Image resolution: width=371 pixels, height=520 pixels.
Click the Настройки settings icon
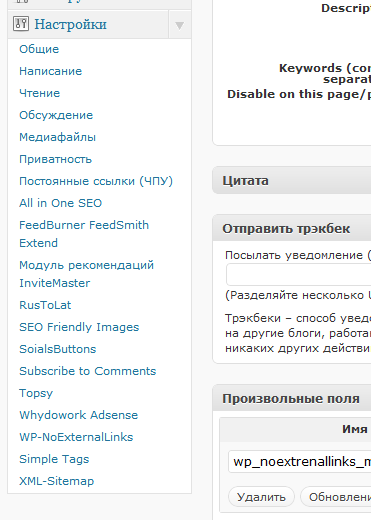(21, 24)
